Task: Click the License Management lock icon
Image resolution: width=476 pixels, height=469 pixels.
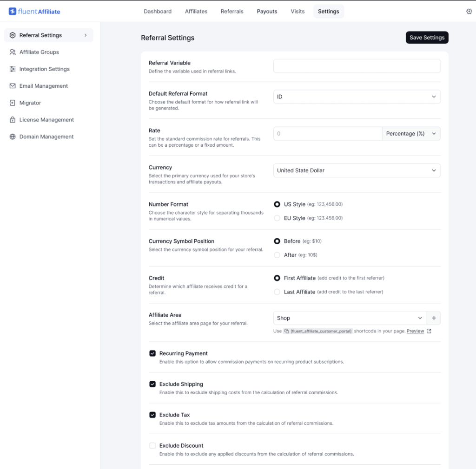Action: pyautogui.click(x=13, y=120)
